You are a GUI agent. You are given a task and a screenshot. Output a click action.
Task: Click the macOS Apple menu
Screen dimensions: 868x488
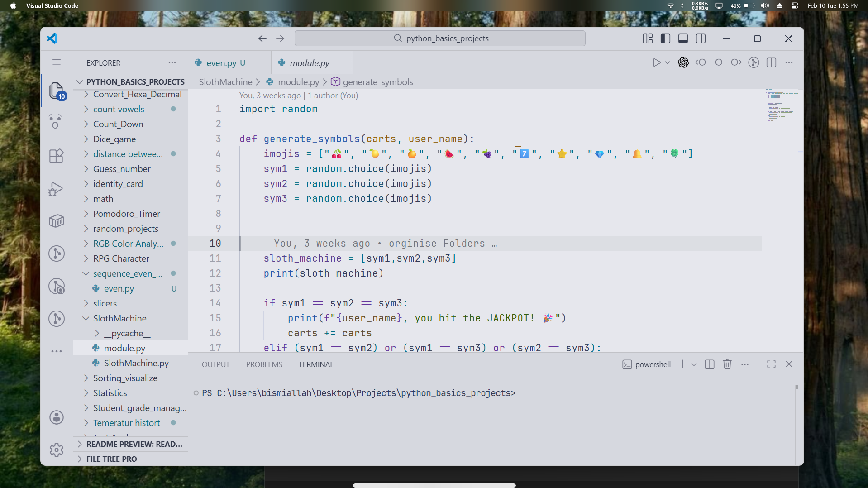(13, 5)
